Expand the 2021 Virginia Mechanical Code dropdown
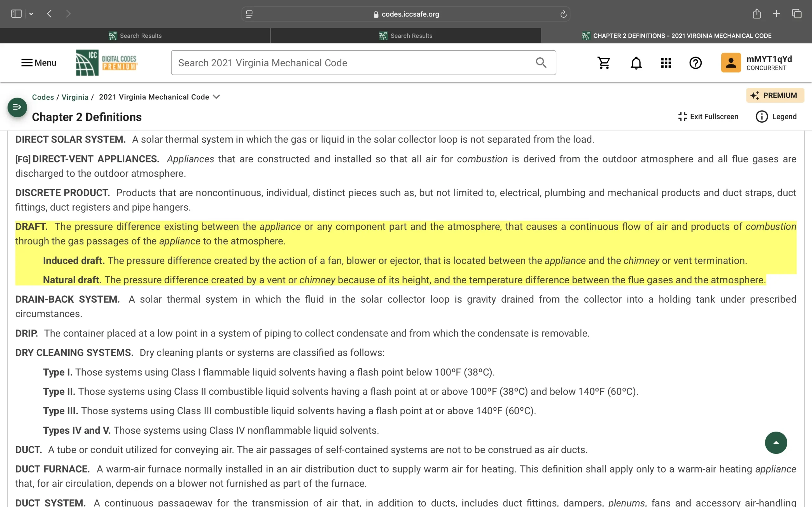This screenshot has height=507, width=812. 216,97
